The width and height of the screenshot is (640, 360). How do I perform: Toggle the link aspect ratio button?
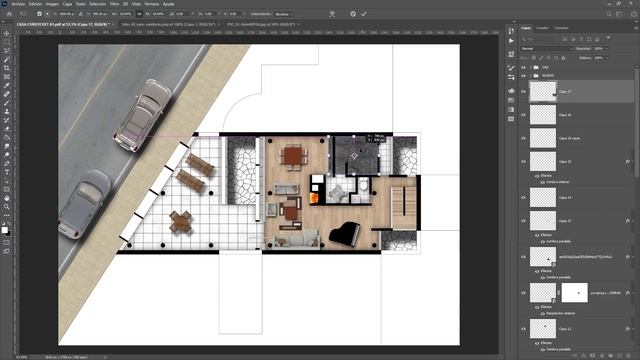tap(139, 14)
